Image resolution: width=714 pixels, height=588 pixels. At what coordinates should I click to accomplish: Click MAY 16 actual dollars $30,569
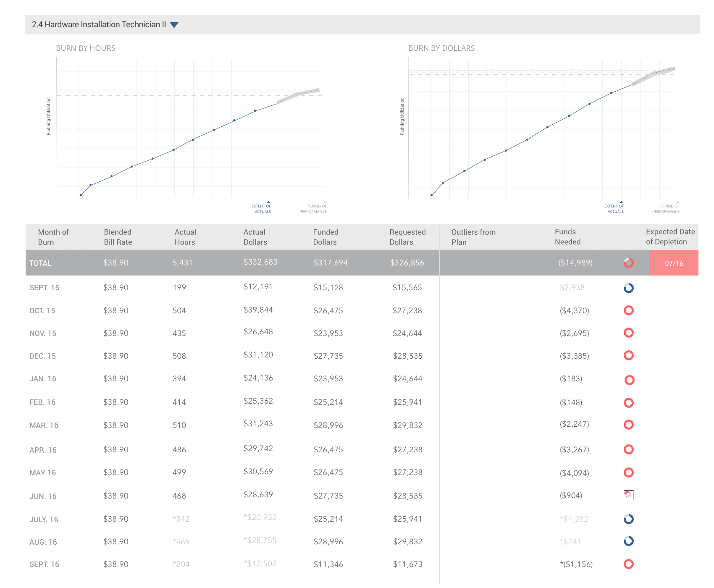(x=258, y=472)
